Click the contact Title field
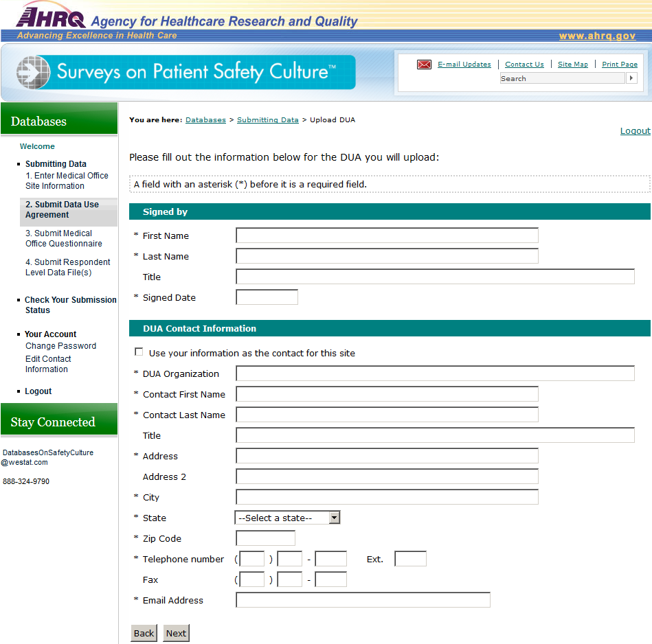The width and height of the screenshot is (652, 644). (435, 435)
